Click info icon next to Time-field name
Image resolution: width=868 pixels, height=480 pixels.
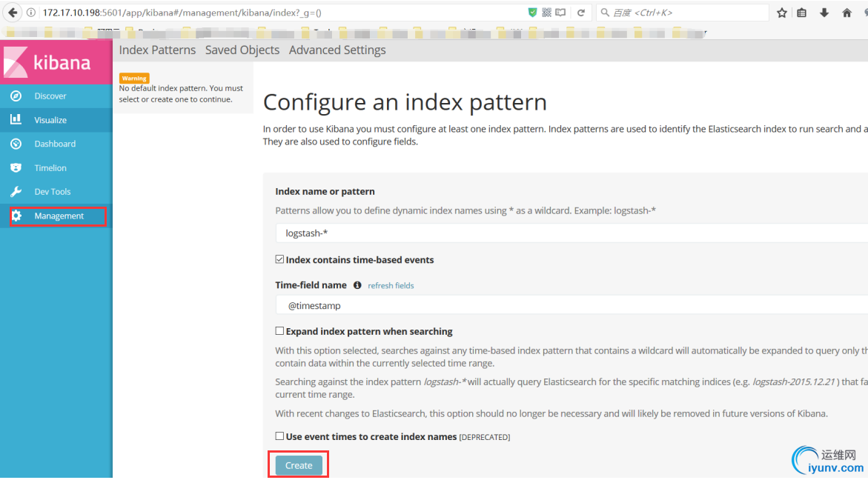click(x=357, y=285)
